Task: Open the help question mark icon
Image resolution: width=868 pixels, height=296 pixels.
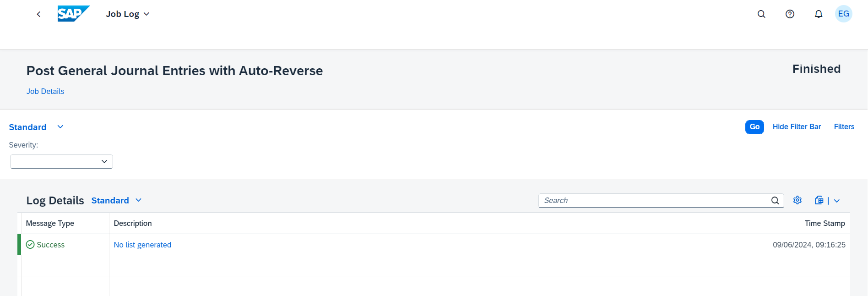Action: (790, 14)
